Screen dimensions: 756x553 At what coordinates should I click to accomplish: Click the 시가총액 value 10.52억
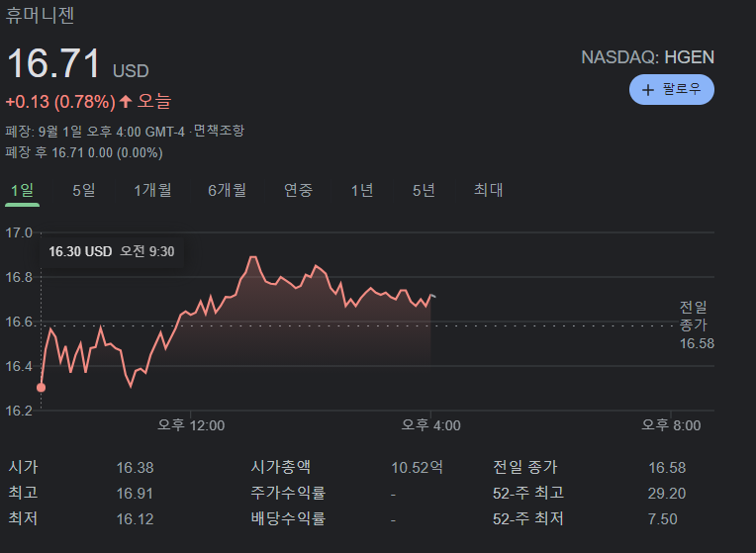click(x=417, y=467)
